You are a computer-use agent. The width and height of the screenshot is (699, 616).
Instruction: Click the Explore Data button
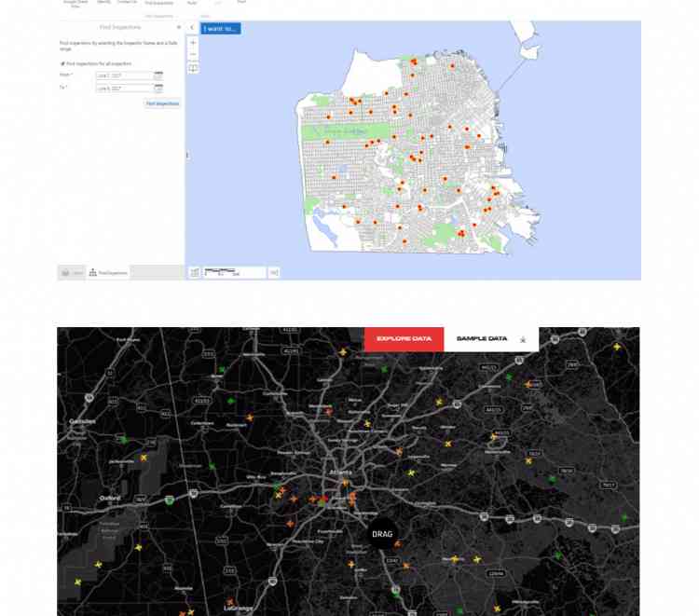404,339
